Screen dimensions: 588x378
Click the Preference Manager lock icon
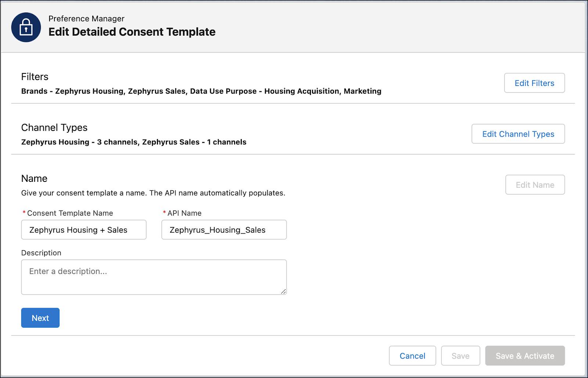(x=26, y=27)
